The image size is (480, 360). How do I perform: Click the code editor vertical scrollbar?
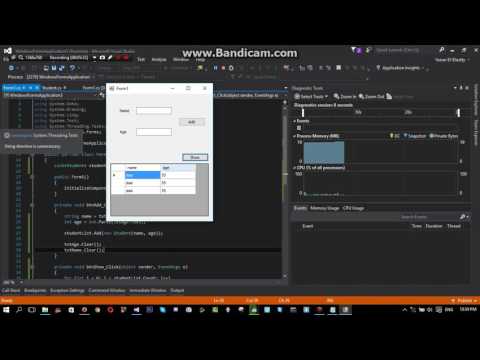[285, 188]
